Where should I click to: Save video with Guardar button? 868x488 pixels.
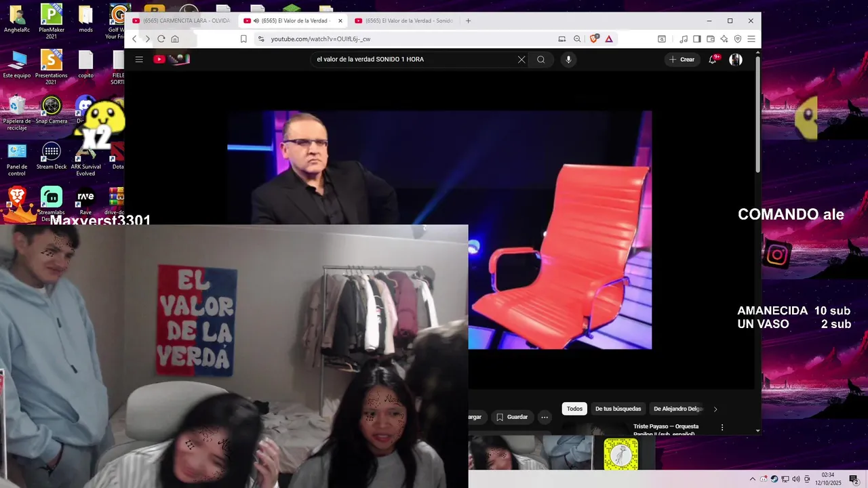[x=512, y=417]
